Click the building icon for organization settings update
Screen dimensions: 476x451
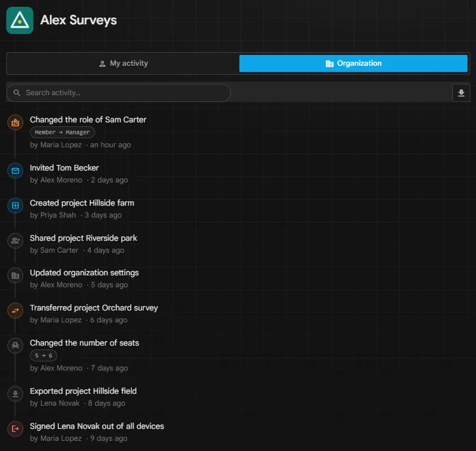point(15,276)
